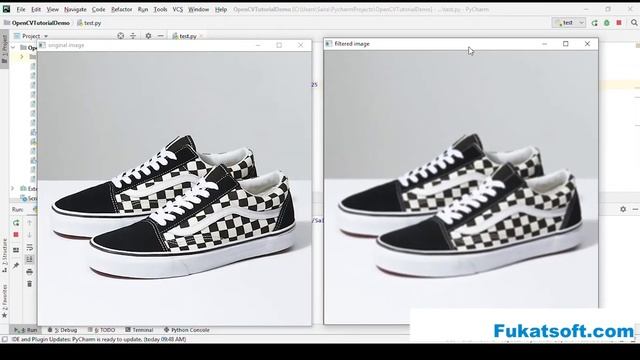Click the restore layout icon in Run panel
The image size is (640, 360).
pyautogui.click(x=16, y=250)
